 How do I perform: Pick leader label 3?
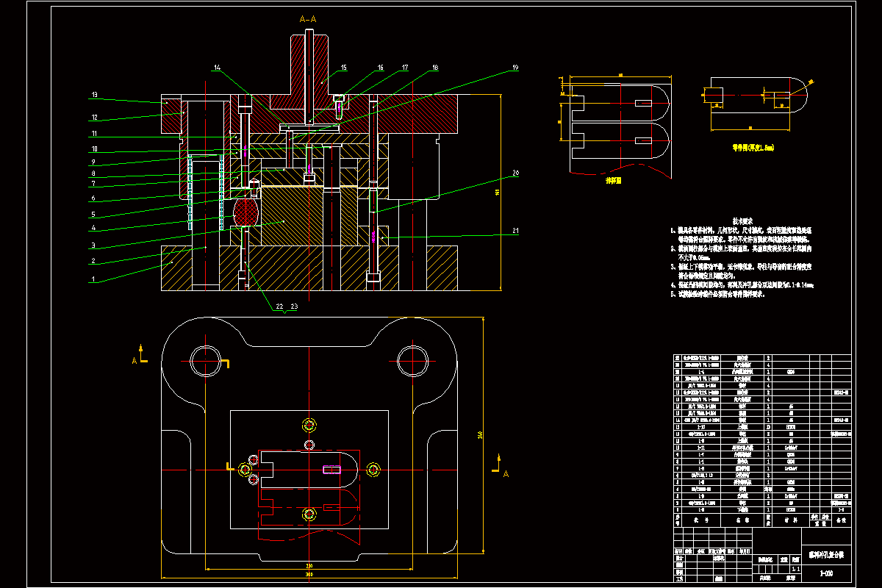pos(93,245)
